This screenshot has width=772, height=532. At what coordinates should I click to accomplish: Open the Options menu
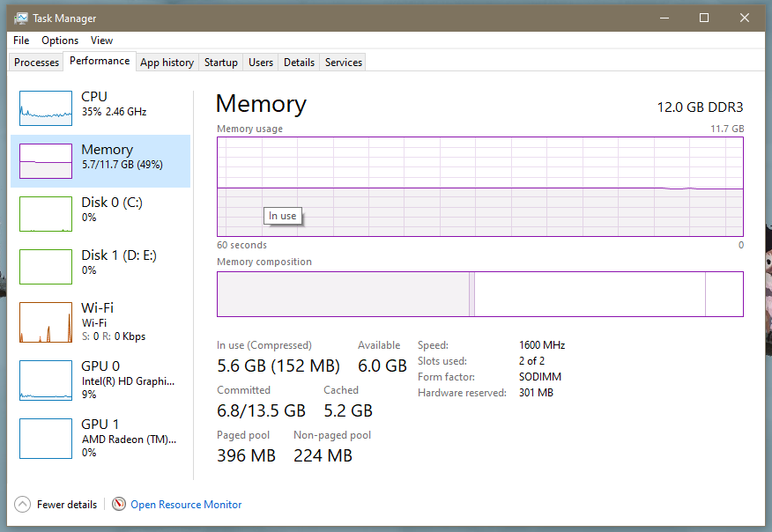click(x=60, y=40)
